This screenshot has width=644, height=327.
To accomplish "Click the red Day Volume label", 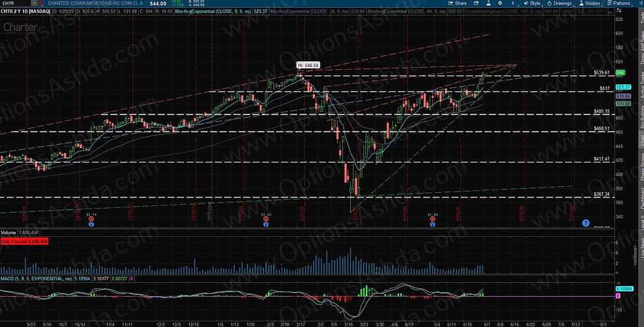I will pyautogui.click(x=24, y=241).
